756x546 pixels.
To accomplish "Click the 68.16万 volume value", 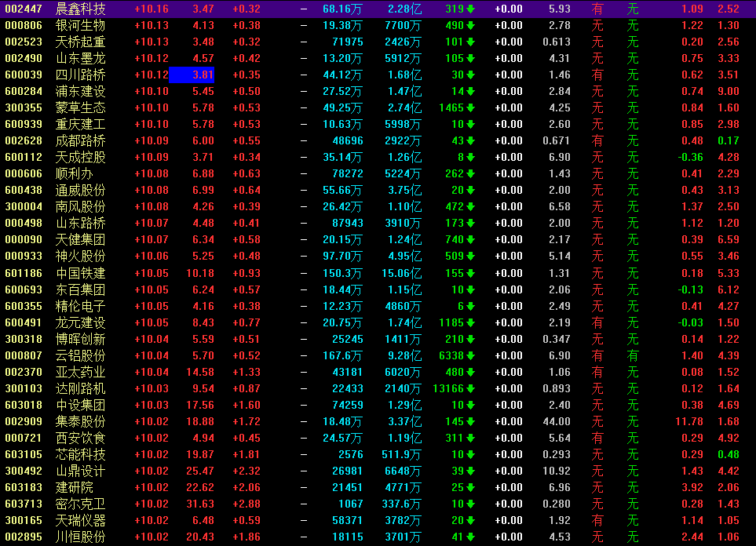I will click(342, 9).
